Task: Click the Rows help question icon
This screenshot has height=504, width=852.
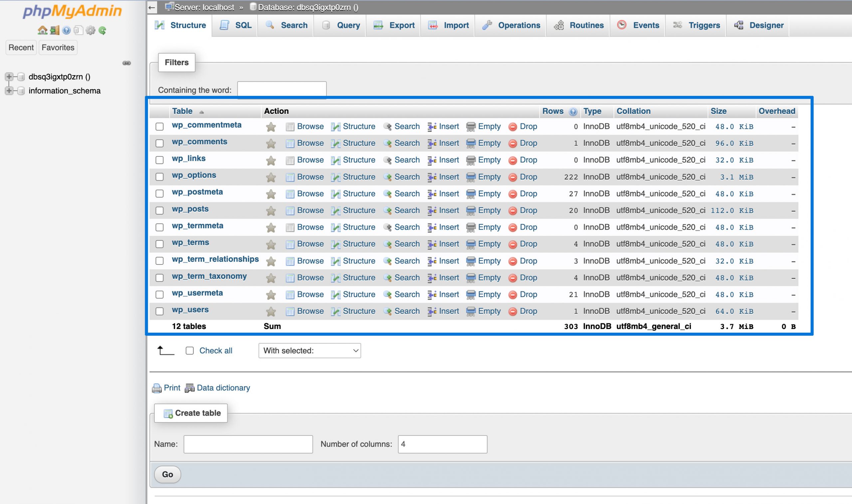Action: 573,112
